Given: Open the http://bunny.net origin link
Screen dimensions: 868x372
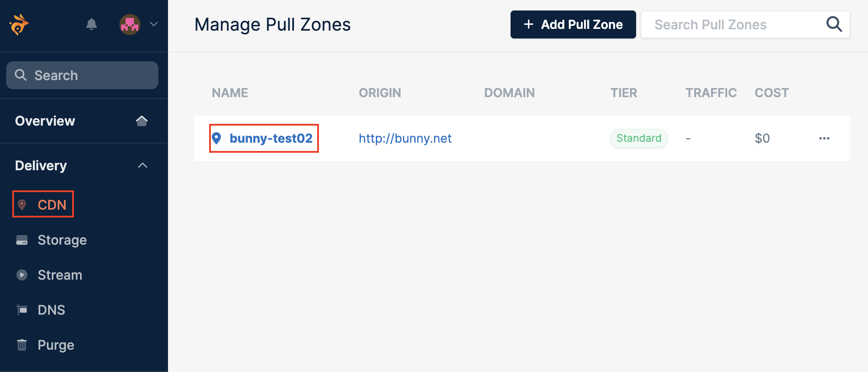Looking at the screenshot, I should pyautogui.click(x=405, y=138).
